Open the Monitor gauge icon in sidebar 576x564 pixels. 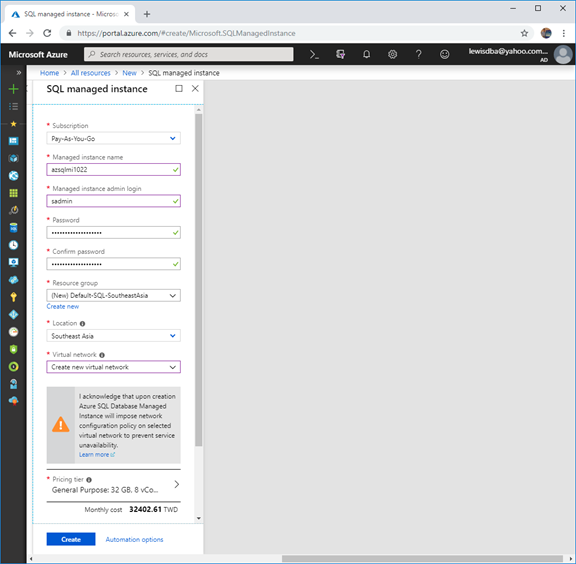pos(14,332)
